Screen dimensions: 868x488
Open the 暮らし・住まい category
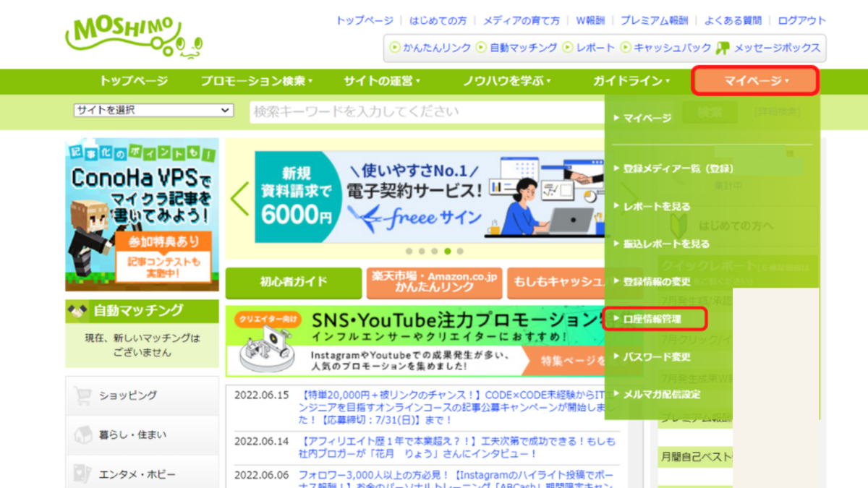pos(142,435)
